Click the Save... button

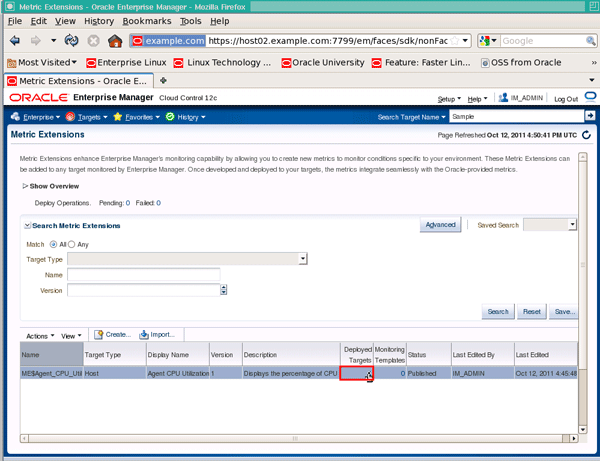pyautogui.click(x=564, y=311)
